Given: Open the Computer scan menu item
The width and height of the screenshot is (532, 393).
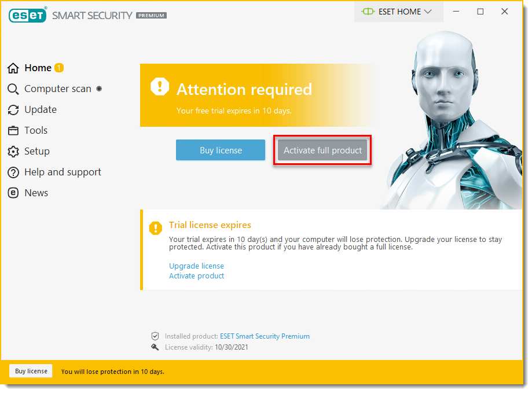Looking at the screenshot, I should click(57, 89).
